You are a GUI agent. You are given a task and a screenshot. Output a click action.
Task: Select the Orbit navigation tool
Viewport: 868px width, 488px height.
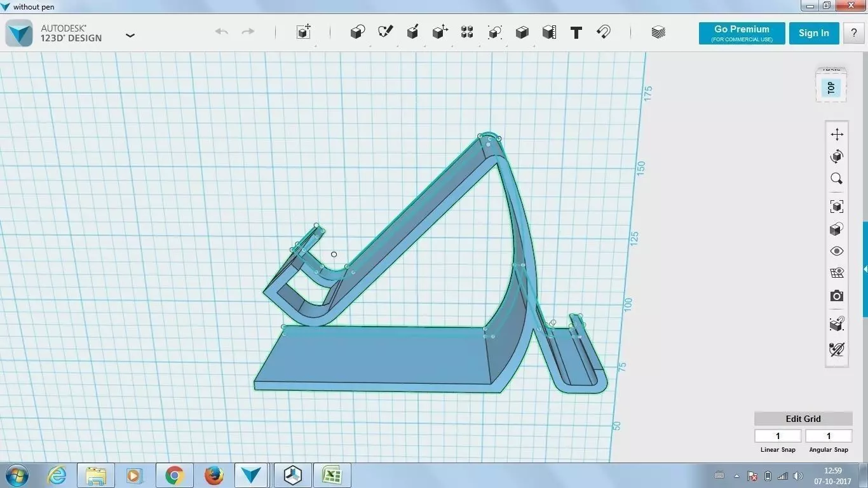coord(837,156)
